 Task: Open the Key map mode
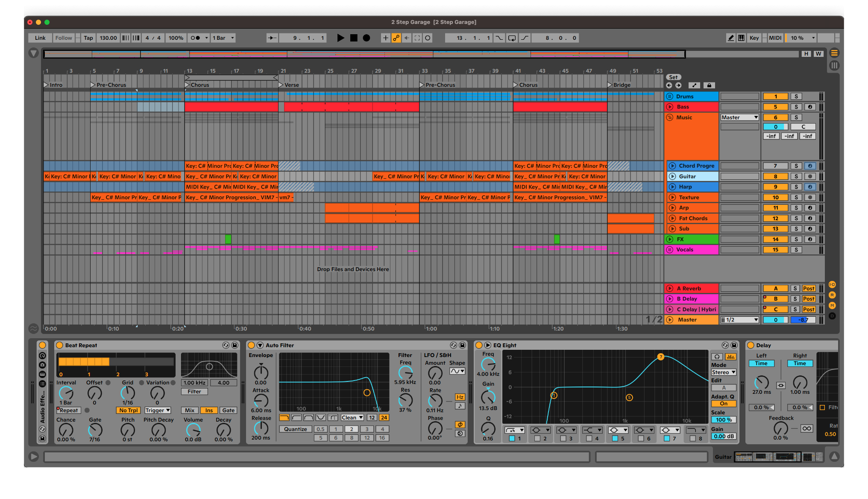[754, 38]
